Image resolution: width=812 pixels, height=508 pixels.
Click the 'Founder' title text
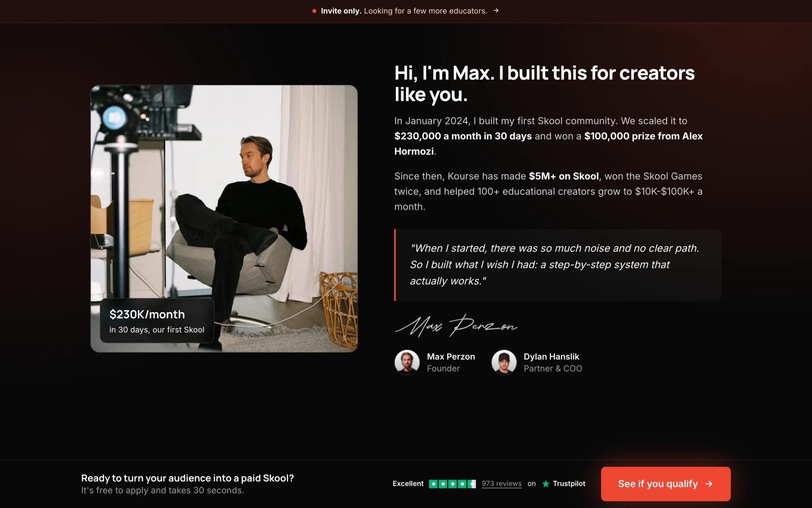point(443,368)
